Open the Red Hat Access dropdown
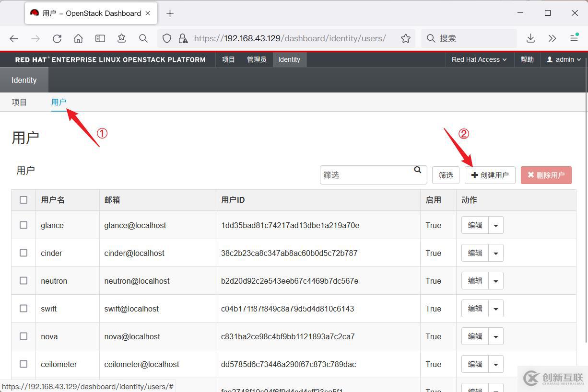Image resolution: width=588 pixels, height=392 pixels. pos(479,59)
